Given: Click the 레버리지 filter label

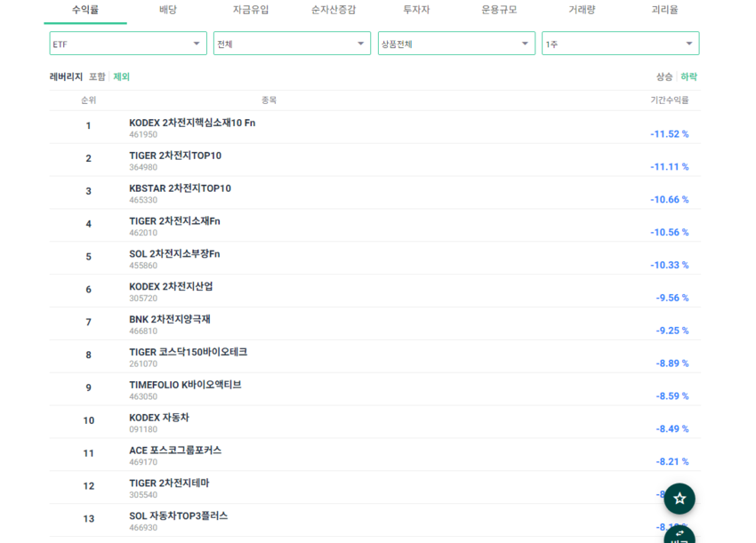Looking at the screenshot, I should [x=66, y=76].
